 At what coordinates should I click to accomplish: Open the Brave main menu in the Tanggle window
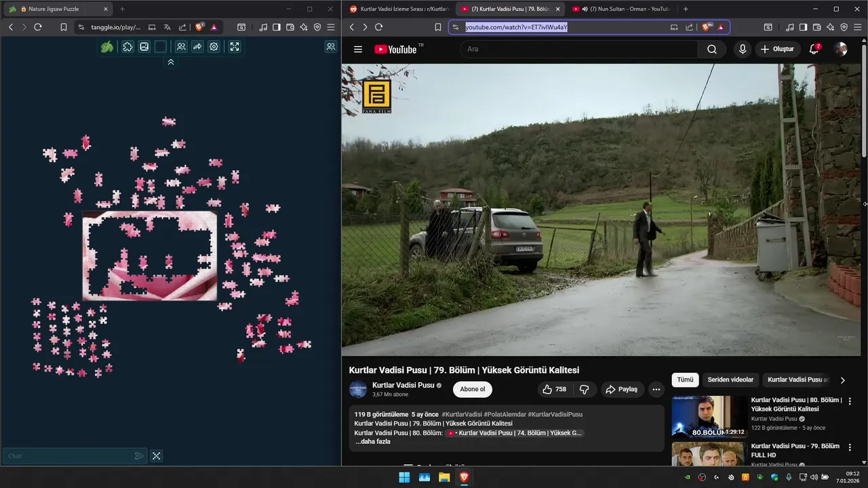pos(330,27)
